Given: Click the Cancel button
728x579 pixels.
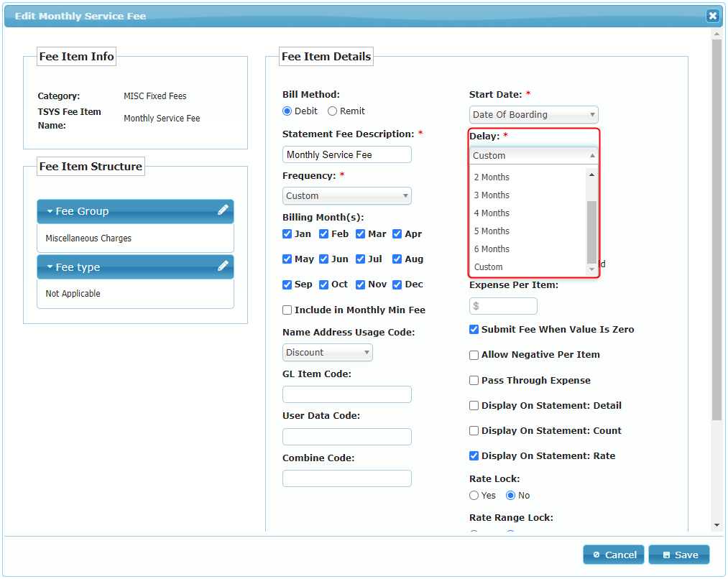Looking at the screenshot, I should 613,555.
